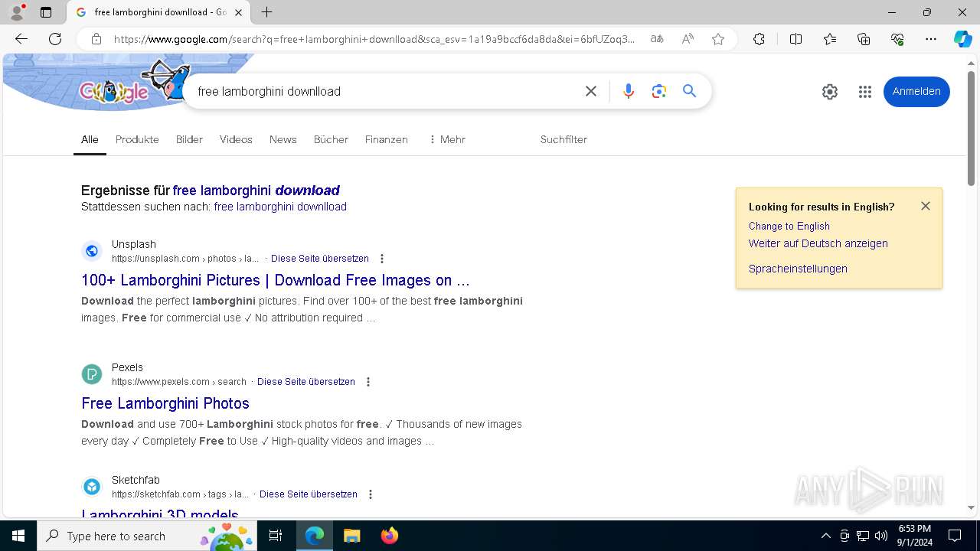
Task: Open Task View on taskbar
Action: (276, 536)
